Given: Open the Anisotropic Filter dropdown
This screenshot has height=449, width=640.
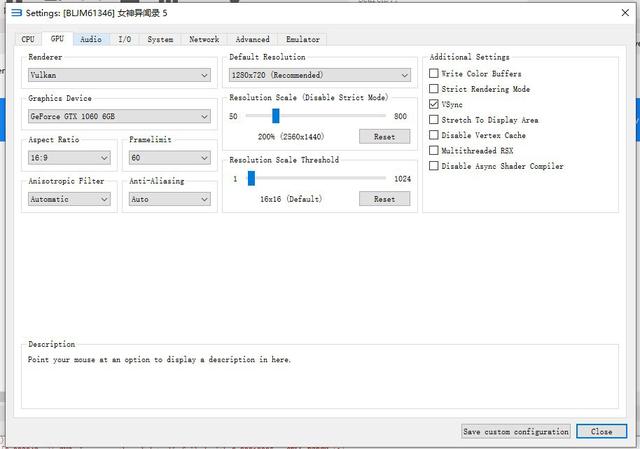Looking at the screenshot, I should point(68,199).
